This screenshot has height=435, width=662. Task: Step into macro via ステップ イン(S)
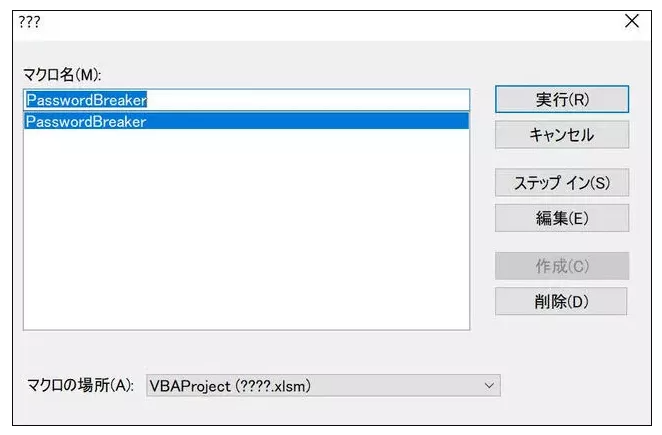tap(562, 182)
